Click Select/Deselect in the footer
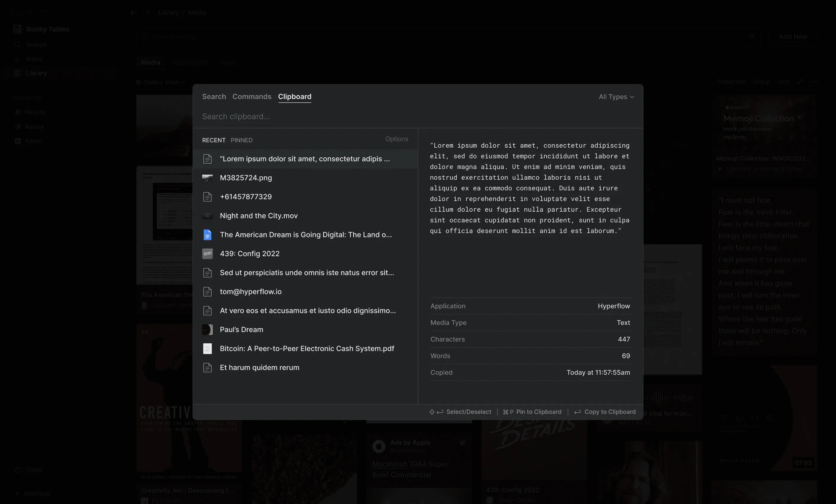Viewport: 836px width, 504px height. click(460, 412)
